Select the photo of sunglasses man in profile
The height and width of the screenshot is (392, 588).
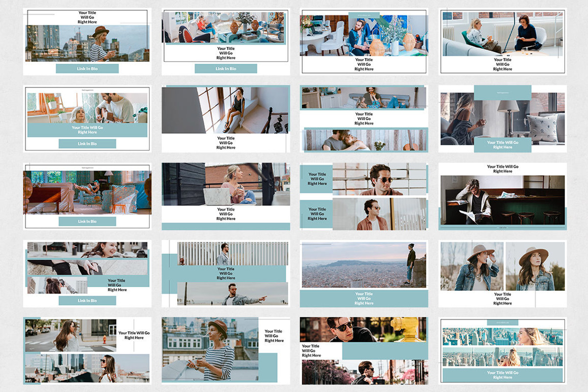(379, 214)
